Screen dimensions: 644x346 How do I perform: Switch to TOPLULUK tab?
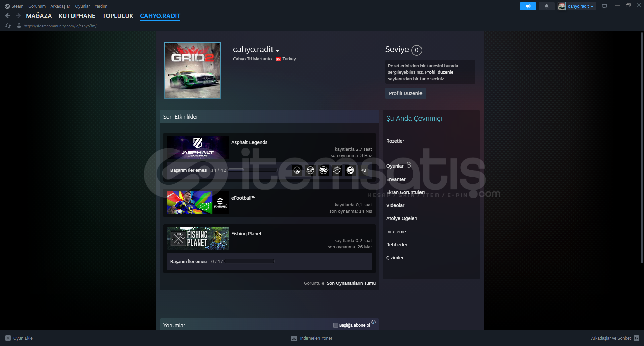118,16
